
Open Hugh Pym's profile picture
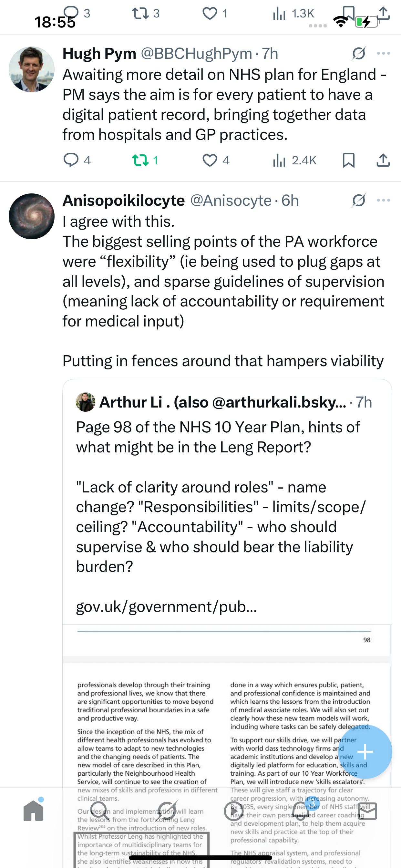click(32, 69)
